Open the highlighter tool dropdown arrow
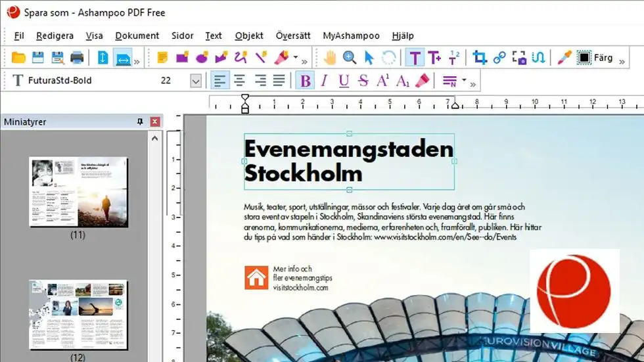This screenshot has width=644, height=362. (295, 58)
